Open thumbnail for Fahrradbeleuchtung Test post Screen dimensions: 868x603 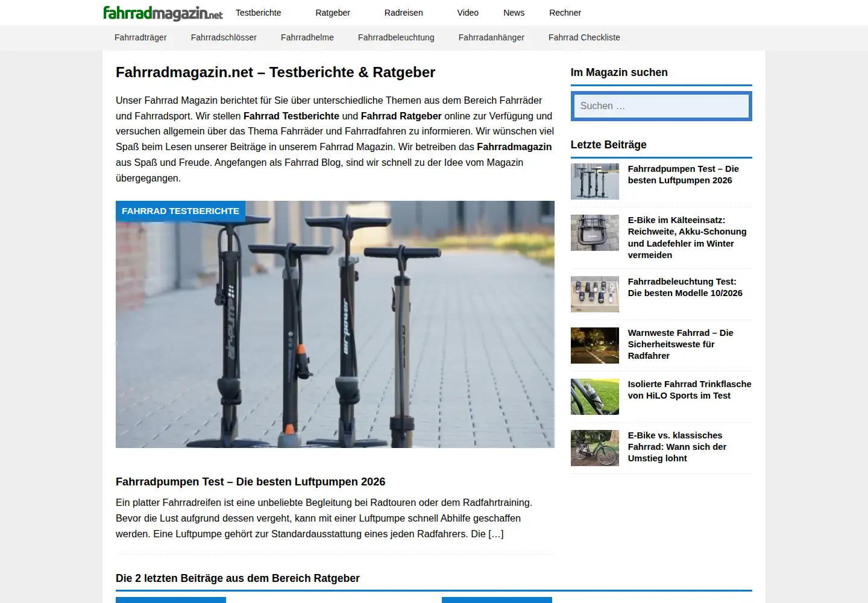click(595, 294)
